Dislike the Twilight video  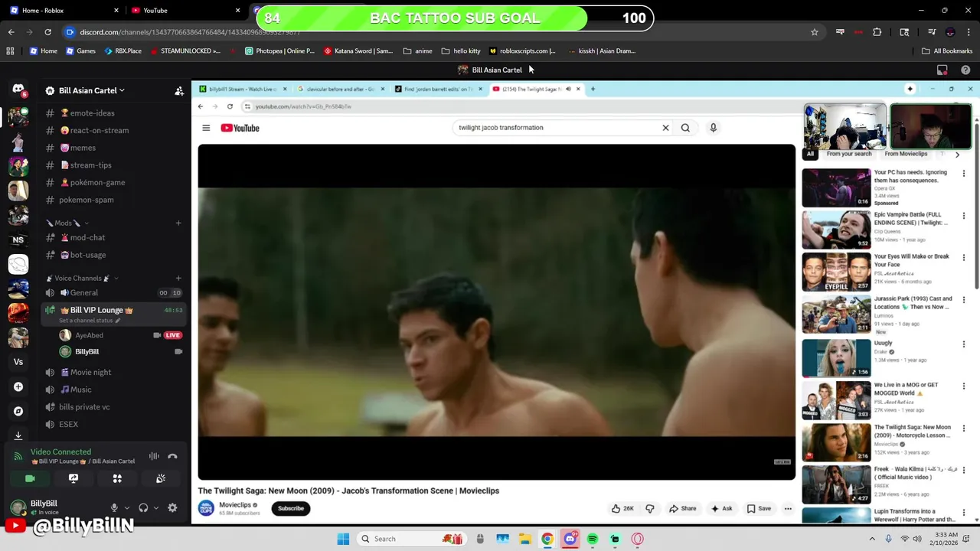click(x=650, y=508)
